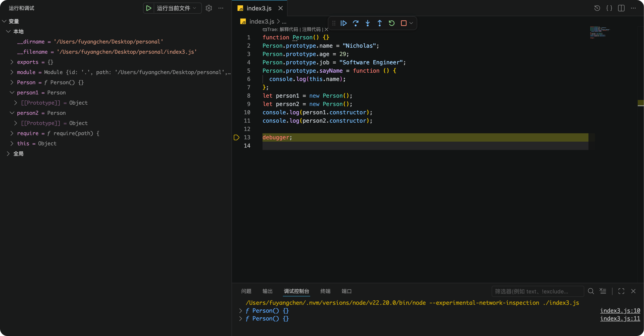
Task: Expand person1's [[Prototype]] entry
Action: point(16,103)
